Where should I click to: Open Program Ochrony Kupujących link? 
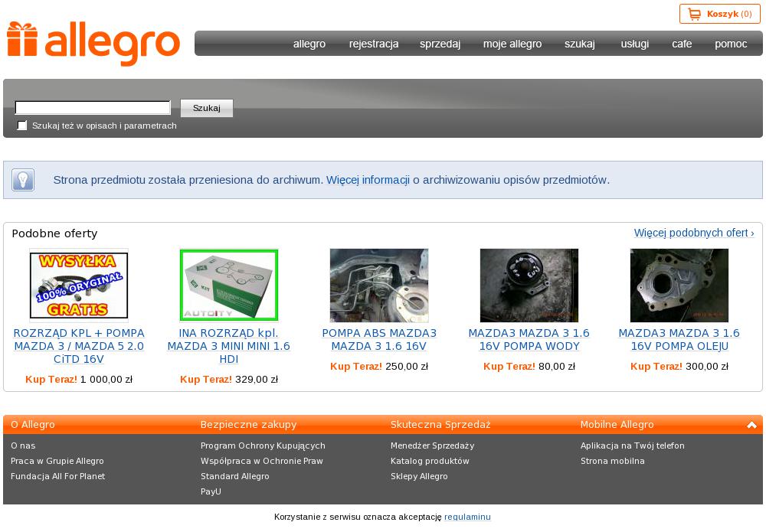click(263, 446)
